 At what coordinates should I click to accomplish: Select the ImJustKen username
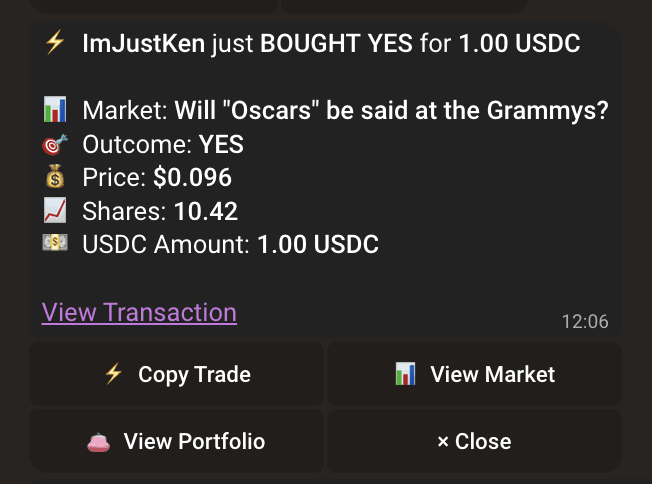(x=143, y=44)
